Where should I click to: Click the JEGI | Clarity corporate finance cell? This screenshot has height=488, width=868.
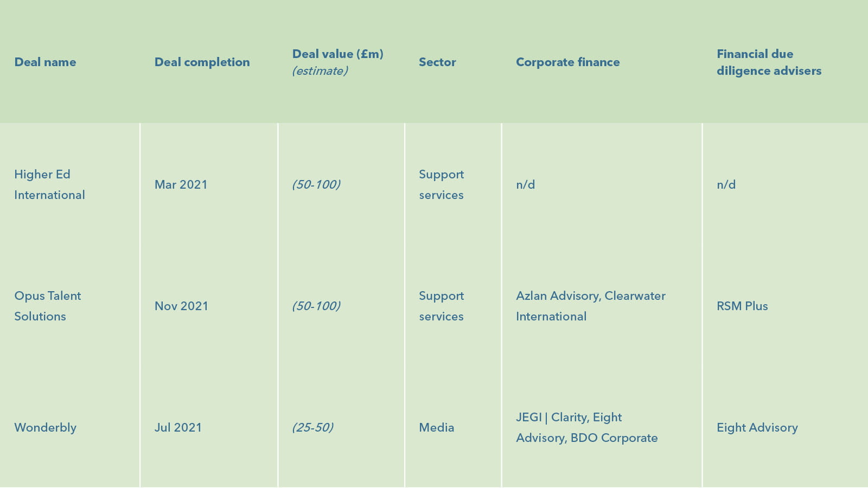[586, 427]
